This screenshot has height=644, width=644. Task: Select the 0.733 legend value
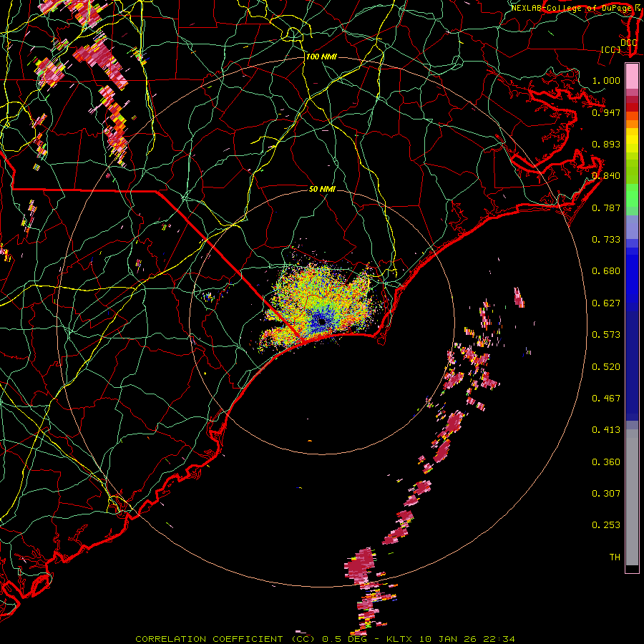[x=606, y=240]
